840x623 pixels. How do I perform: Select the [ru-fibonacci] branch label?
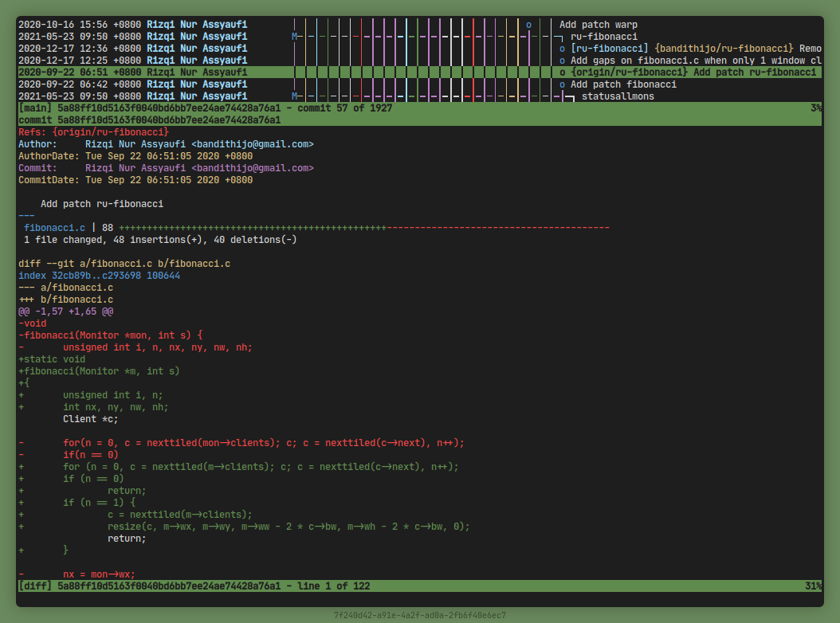610,49
